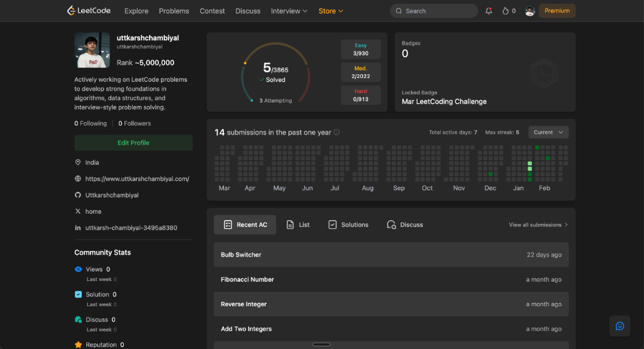Click the Solutions tab check icon

coord(333,224)
